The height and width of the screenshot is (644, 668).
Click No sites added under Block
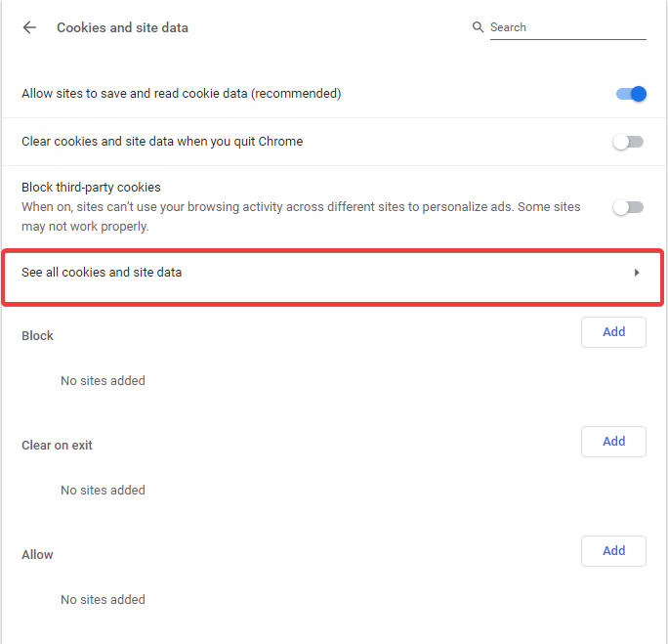tap(103, 380)
